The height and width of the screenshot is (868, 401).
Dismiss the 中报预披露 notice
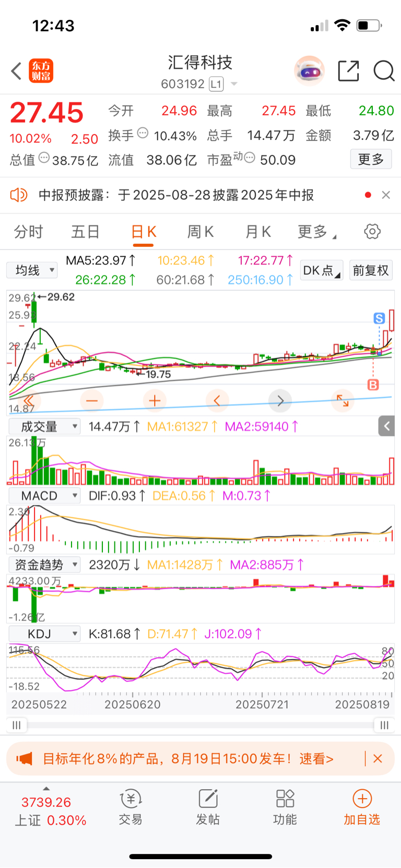386,195
